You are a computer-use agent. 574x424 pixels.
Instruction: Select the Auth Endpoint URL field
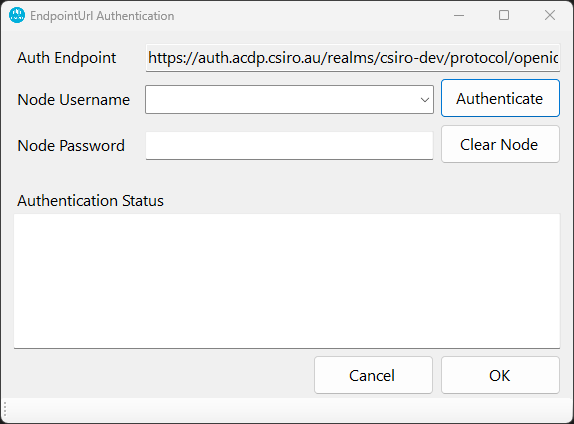coord(353,58)
